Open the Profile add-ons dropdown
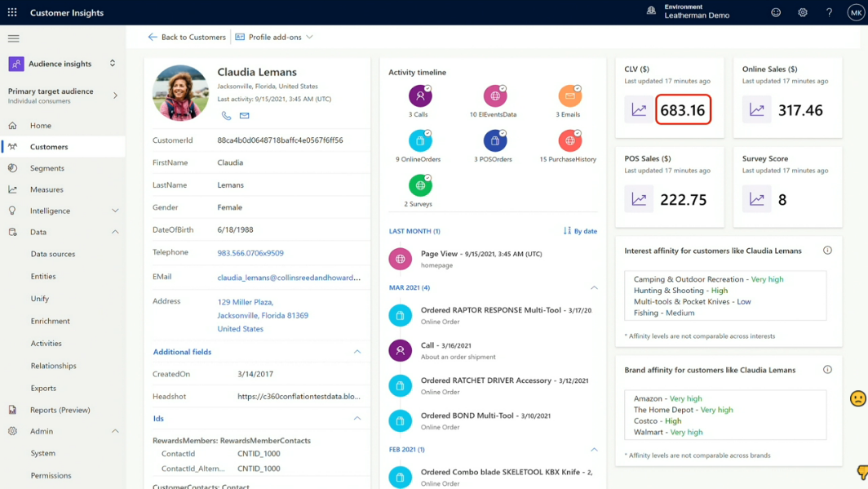Screen dimensions: 868x489 [274, 37]
